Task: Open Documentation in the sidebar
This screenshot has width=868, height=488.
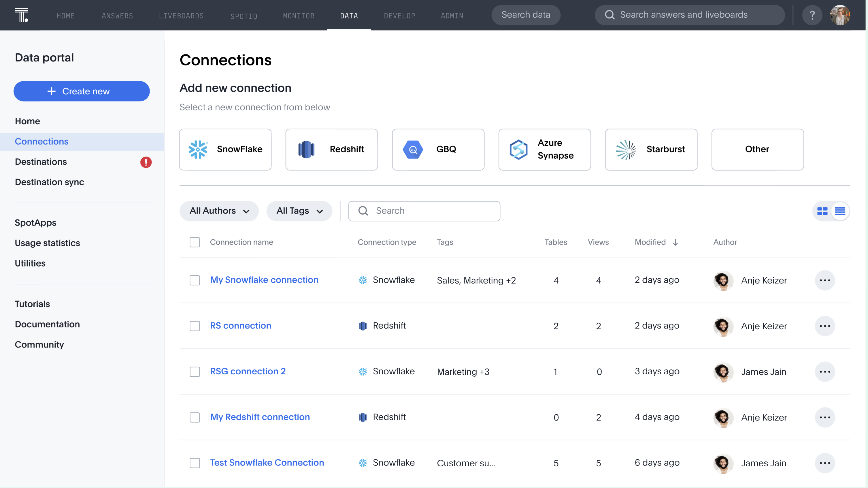Action: tap(47, 324)
